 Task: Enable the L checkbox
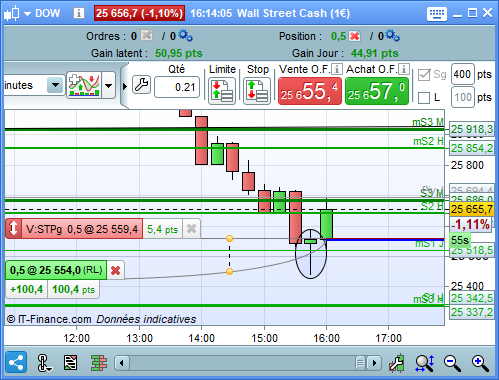tap(424, 98)
